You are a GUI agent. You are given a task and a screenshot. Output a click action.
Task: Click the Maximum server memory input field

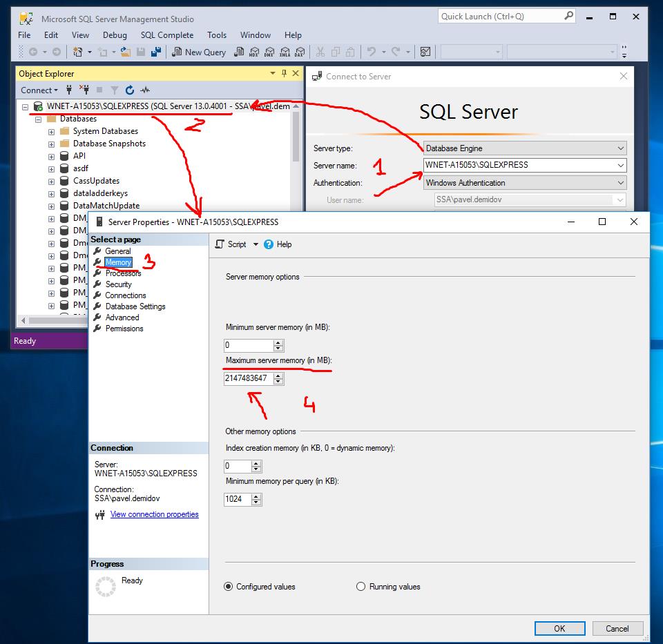pos(248,378)
